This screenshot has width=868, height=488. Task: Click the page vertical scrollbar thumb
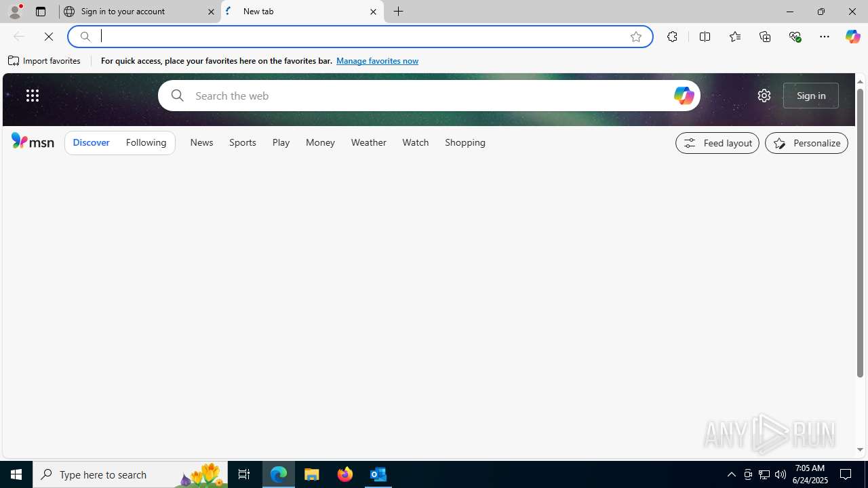860,232
